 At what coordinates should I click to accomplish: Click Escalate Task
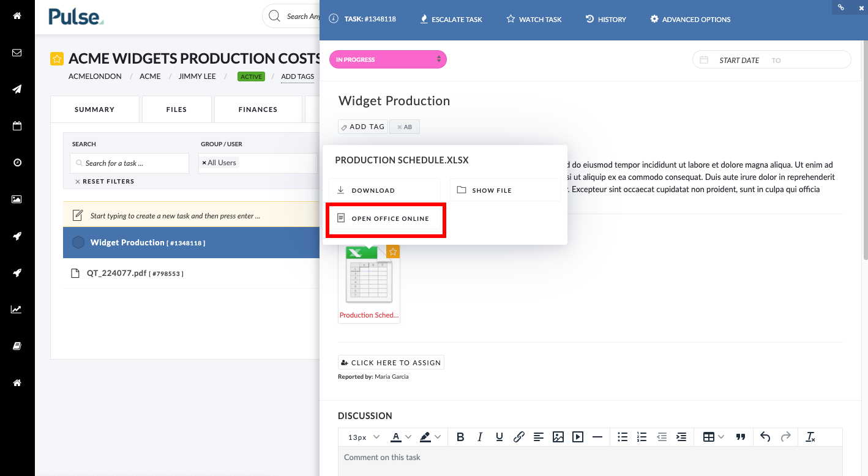(451, 20)
